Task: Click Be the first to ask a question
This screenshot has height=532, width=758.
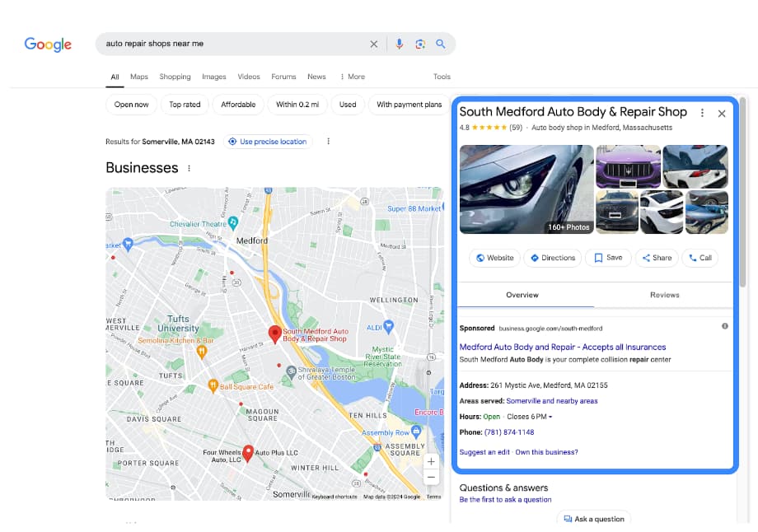Action: (505, 500)
